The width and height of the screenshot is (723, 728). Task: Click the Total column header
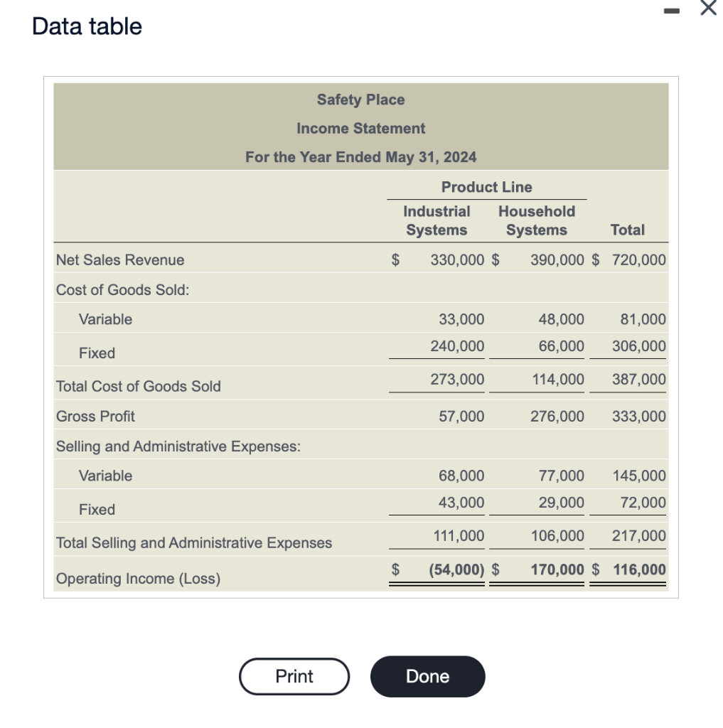[626, 230]
